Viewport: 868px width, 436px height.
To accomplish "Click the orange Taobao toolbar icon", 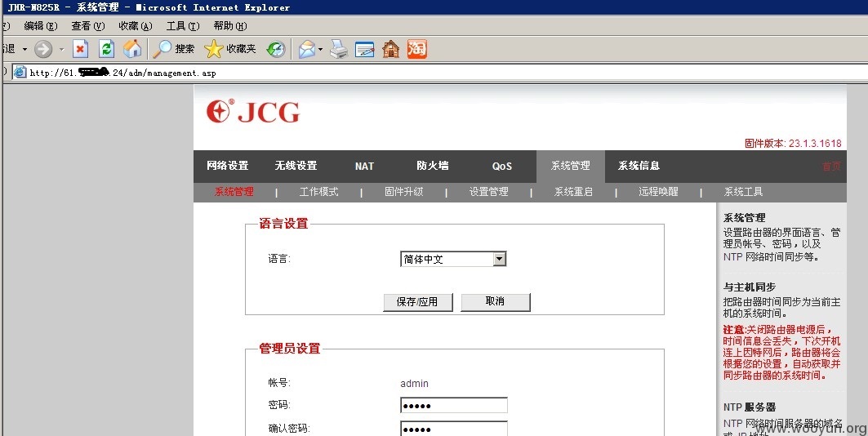I will pyautogui.click(x=416, y=49).
